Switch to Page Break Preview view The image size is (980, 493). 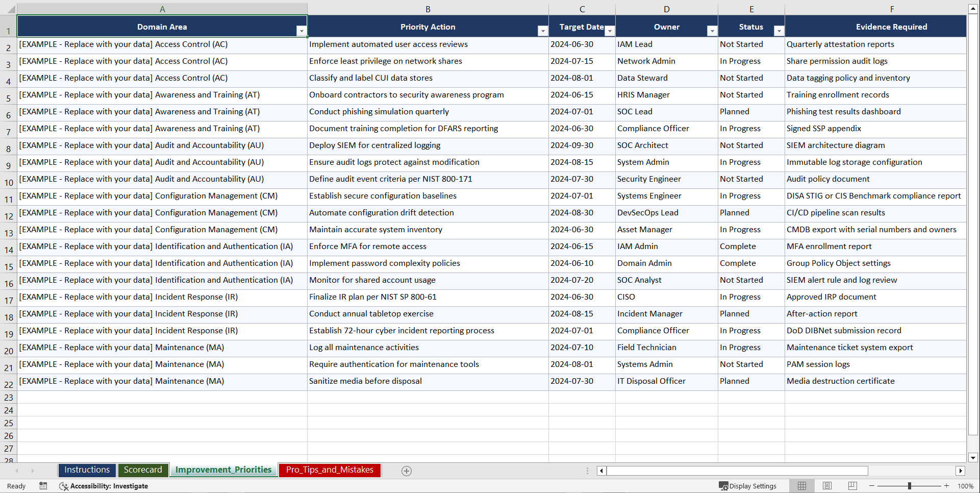click(x=852, y=486)
